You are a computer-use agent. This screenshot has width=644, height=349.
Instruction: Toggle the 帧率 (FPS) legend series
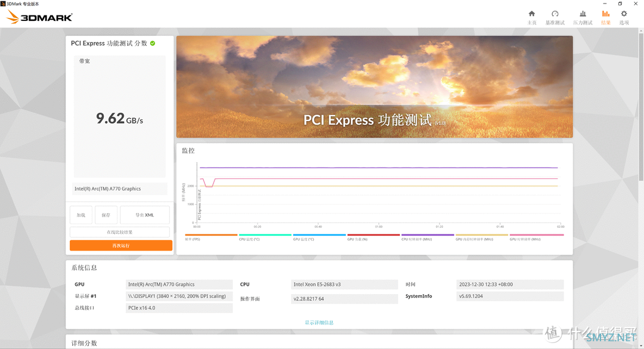coord(211,237)
